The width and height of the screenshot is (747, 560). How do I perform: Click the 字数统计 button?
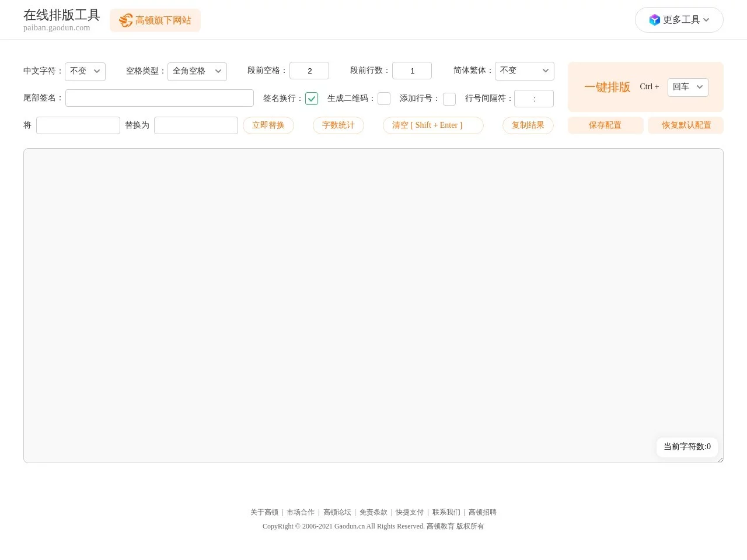pyautogui.click(x=338, y=125)
